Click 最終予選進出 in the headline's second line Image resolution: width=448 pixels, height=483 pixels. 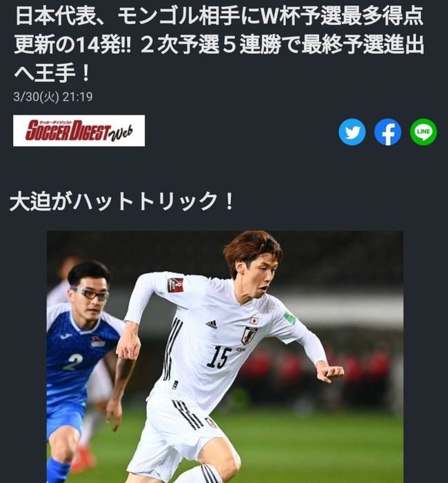(363, 45)
